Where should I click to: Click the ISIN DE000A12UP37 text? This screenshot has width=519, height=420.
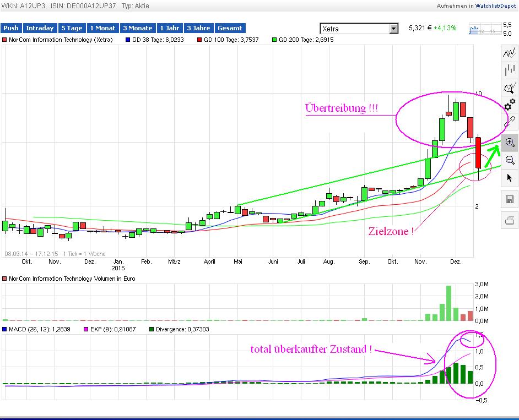coord(83,6)
